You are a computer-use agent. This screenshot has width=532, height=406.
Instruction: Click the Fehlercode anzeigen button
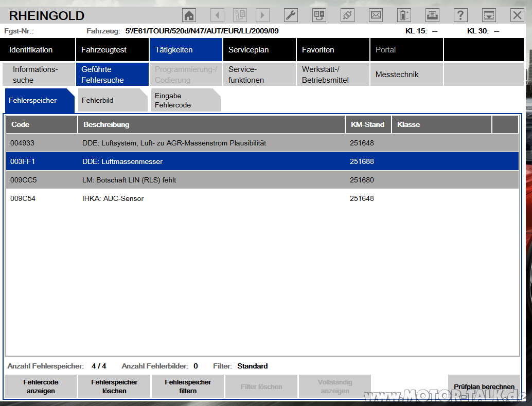41,386
